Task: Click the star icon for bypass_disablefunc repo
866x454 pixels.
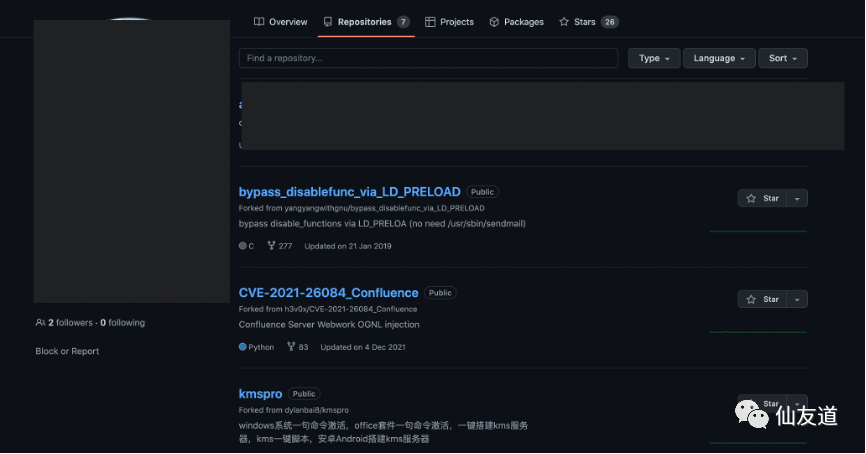Action: click(751, 198)
